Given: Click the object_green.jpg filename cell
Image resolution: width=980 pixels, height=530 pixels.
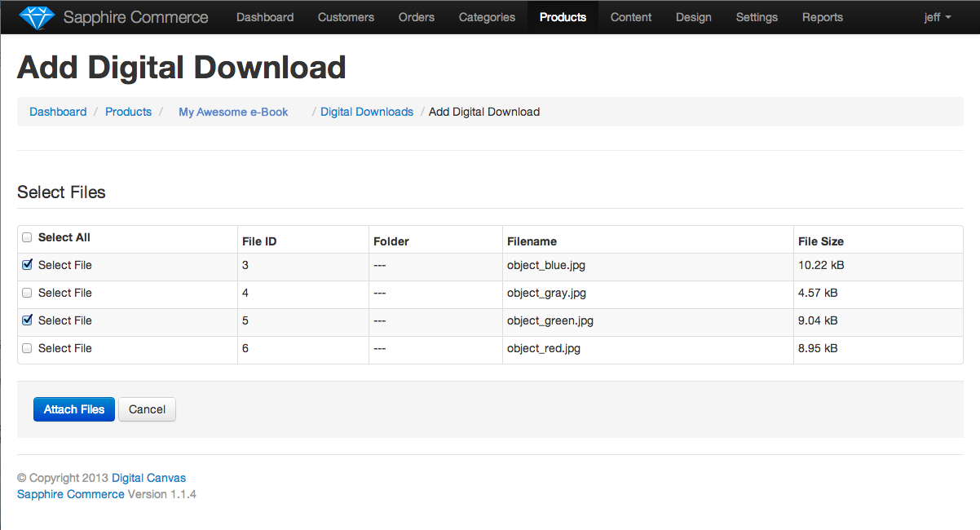Looking at the screenshot, I should pyautogui.click(x=647, y=320).
